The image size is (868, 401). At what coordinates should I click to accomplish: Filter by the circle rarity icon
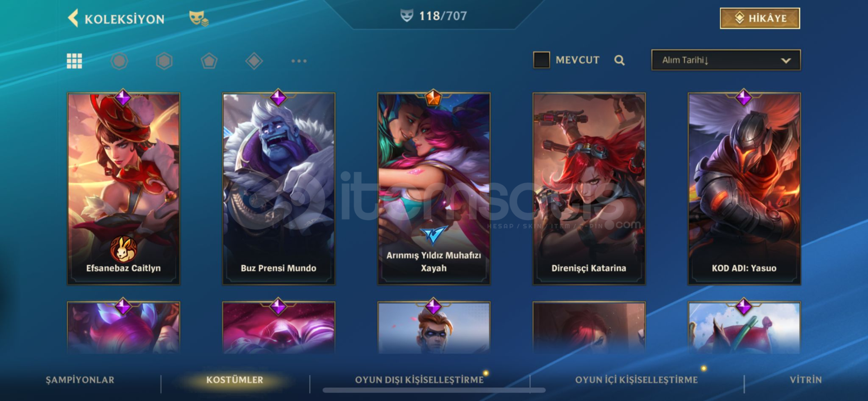119,61
